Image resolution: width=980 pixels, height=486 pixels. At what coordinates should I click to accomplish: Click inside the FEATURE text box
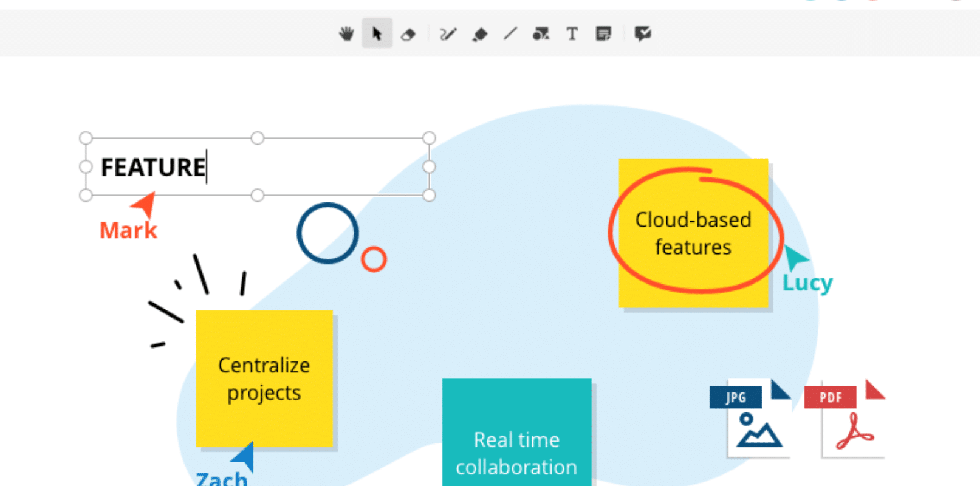pos(273,167)
